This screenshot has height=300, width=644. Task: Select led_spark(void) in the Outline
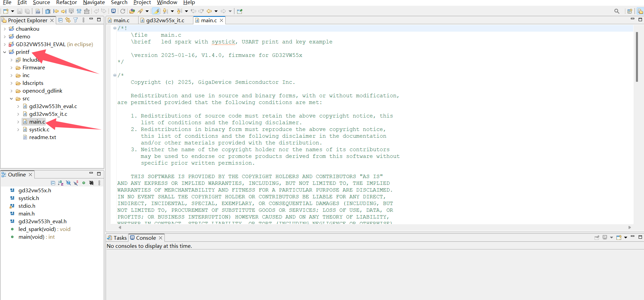tap(37, 229)
